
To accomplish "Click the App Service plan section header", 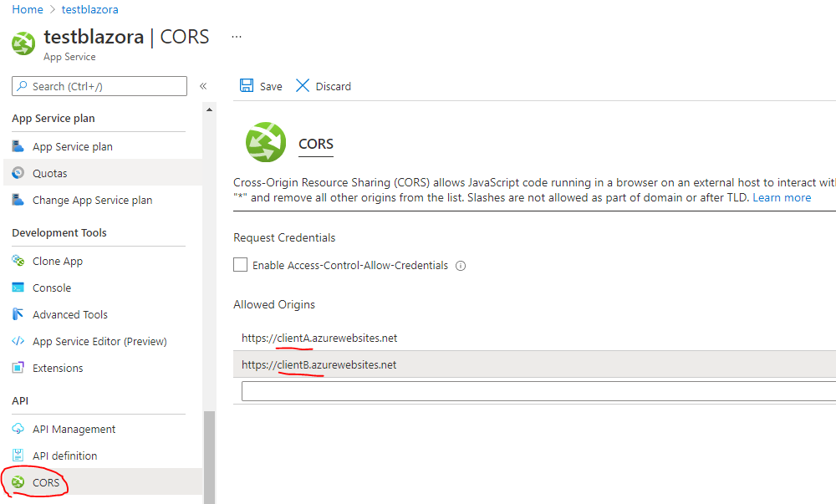I will [x=54, y=119].
